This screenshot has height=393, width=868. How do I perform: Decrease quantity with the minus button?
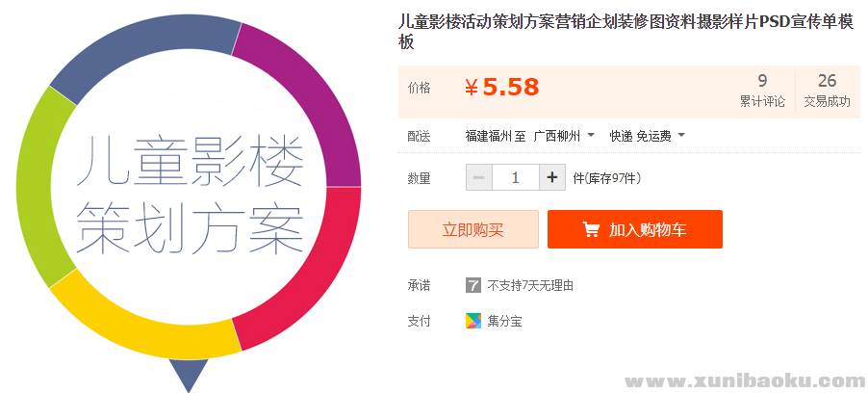point(479,177)
